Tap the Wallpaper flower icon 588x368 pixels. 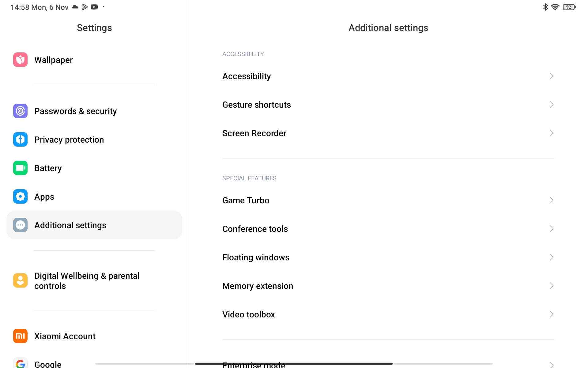click(x=20, y=60)
